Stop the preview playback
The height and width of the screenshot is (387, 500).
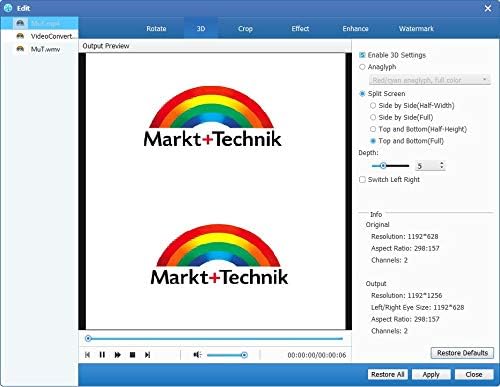[x=132, y=355]
